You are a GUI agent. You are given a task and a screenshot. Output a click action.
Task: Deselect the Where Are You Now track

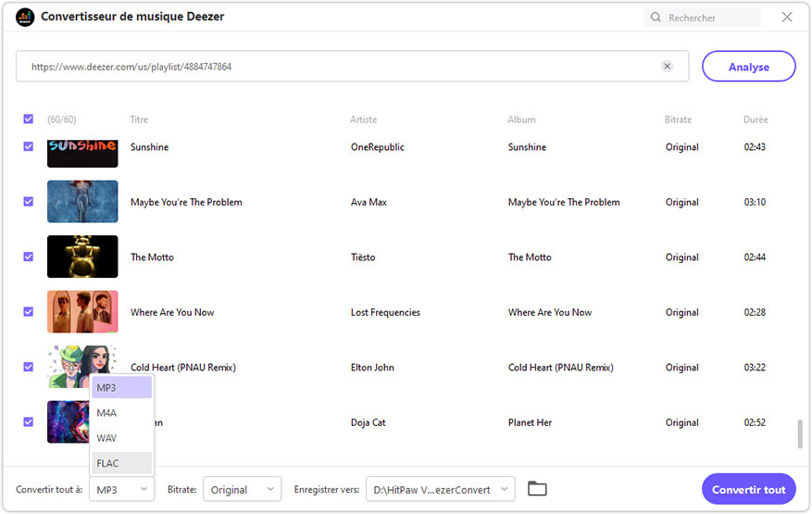click(x=29, y=312)
